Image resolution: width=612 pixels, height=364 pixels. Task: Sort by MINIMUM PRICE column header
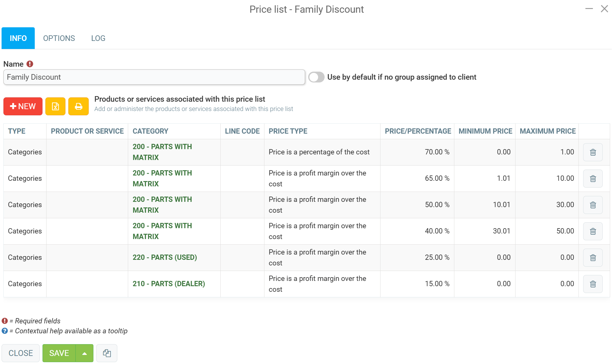(x=485, y=131)
